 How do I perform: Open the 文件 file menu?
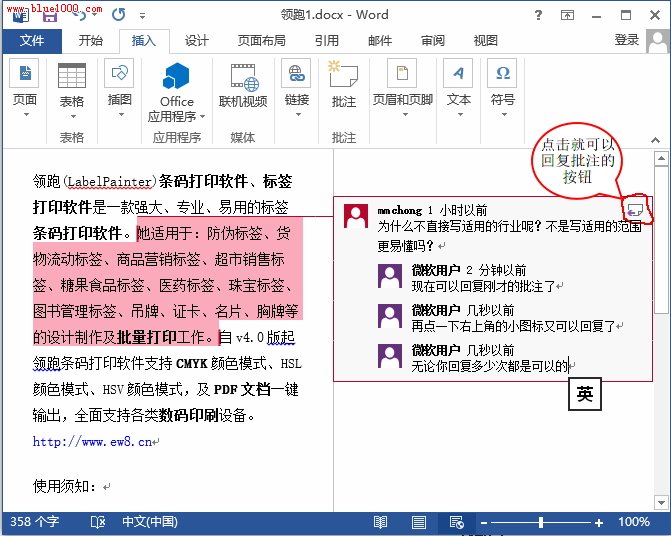(x=32, y=40)
